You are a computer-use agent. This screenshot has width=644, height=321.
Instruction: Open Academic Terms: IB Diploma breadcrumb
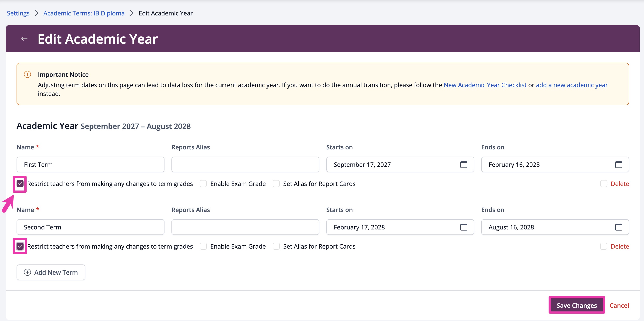[x=84, y=13]
